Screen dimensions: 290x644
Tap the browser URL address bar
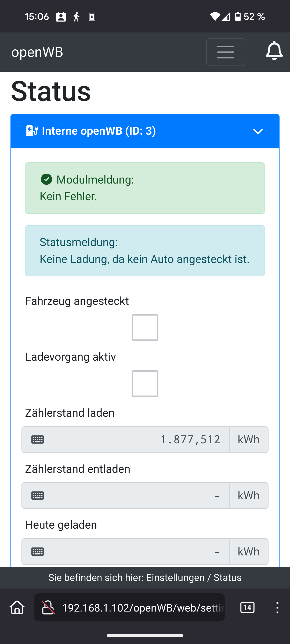142,608
